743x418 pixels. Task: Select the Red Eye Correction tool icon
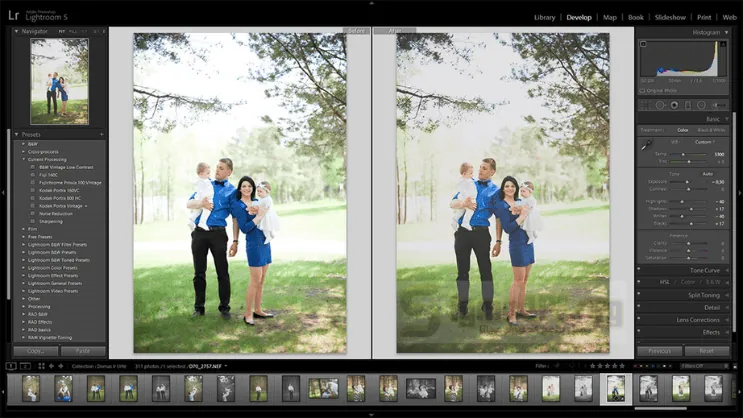click(x=674, y=105)
